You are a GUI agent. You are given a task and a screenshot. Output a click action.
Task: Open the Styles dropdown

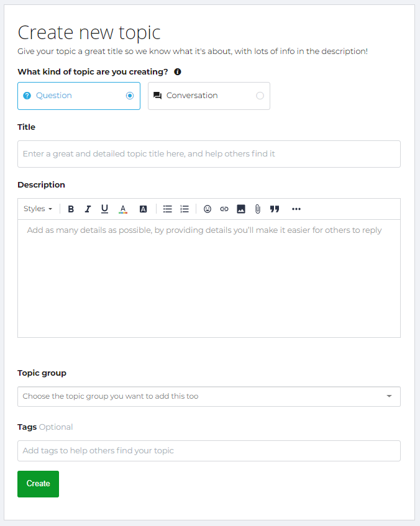tap(38, 209)
